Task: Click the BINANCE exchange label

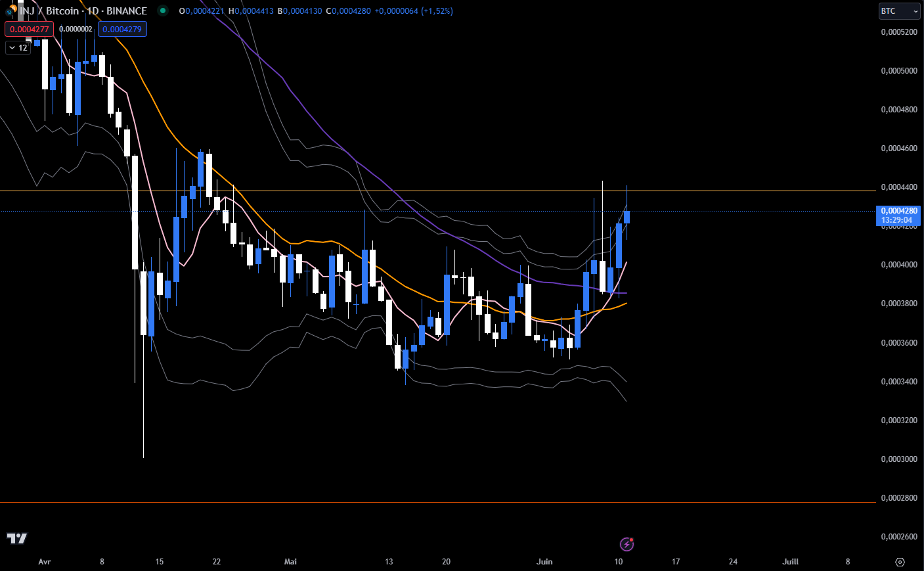Action: tap(127, 11)
